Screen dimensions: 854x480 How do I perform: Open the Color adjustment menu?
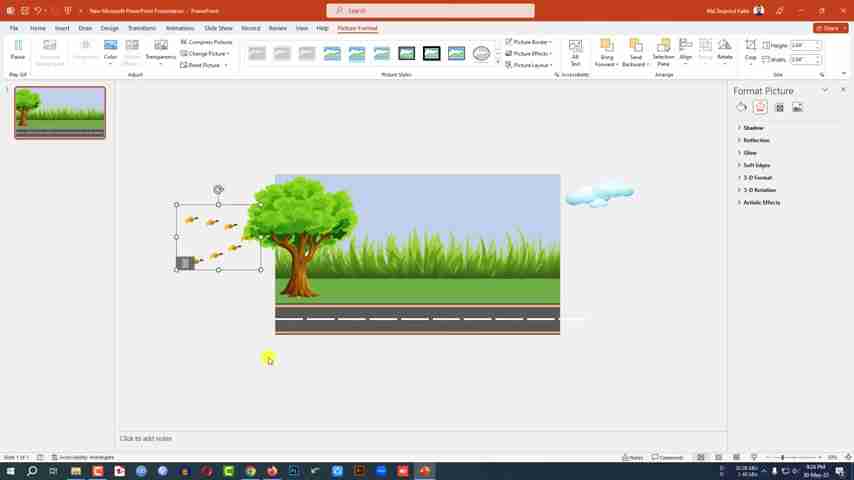pos(111,50)
